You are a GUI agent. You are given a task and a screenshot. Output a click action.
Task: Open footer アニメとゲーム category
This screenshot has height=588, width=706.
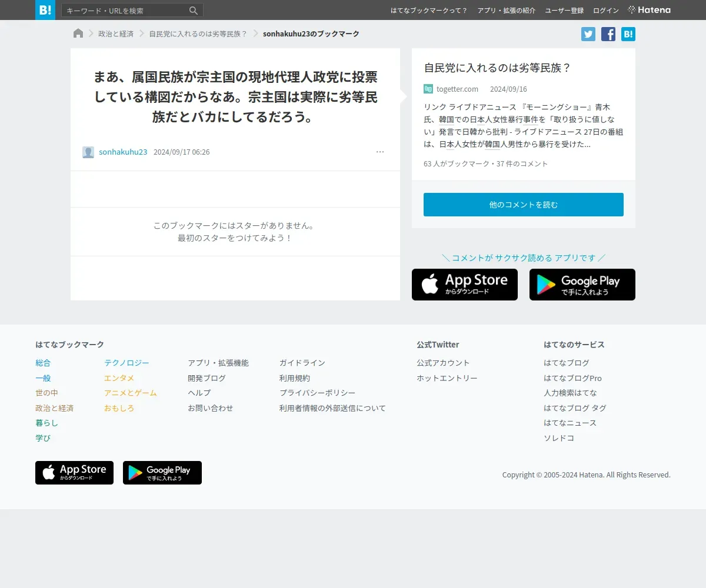click(x=131, y=393)
